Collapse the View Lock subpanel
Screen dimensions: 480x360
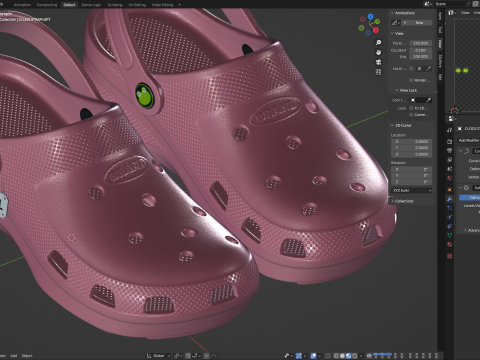click(397, 90)
